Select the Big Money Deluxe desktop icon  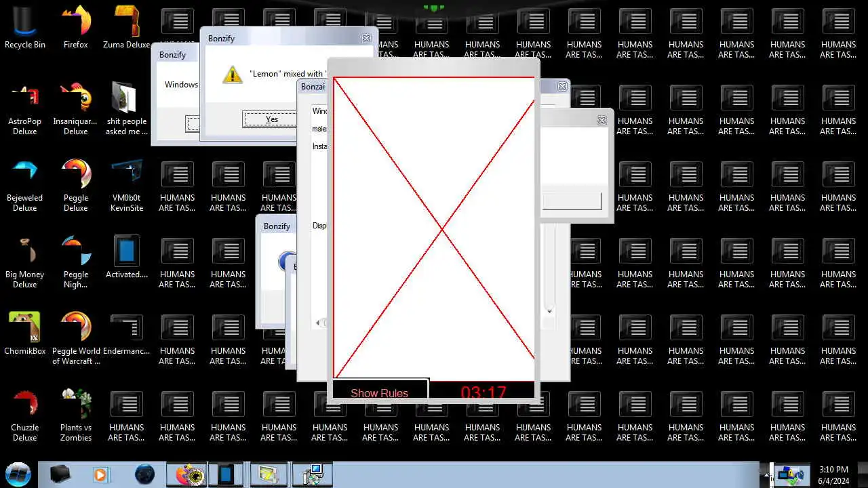click(x=25, y=262)
